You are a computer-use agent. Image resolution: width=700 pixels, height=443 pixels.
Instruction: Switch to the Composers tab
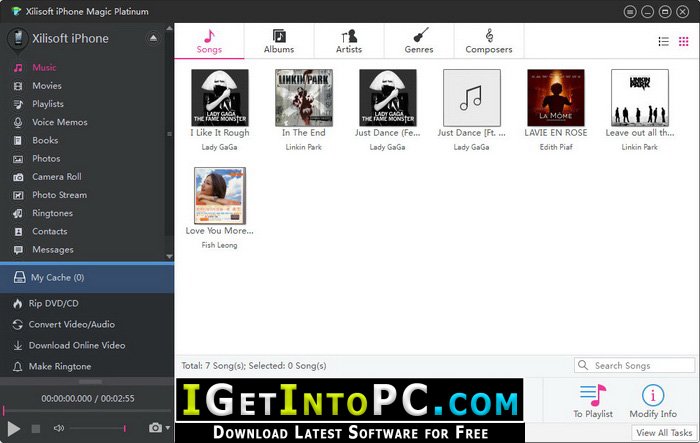489,41
